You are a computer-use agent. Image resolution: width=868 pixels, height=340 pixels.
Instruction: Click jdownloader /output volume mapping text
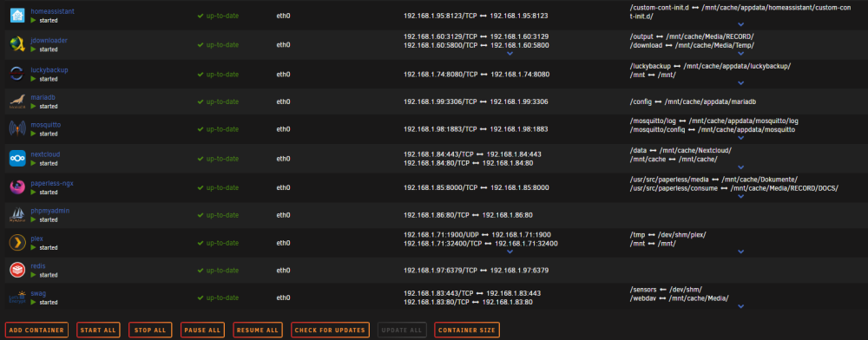(x=692, y=36)
